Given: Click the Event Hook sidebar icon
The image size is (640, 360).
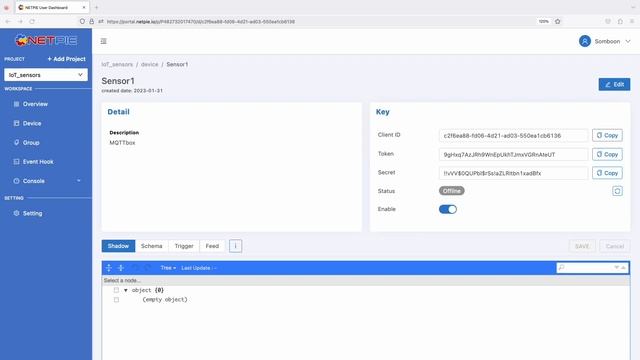Looking at the screenshot, I should coord(16,162).
